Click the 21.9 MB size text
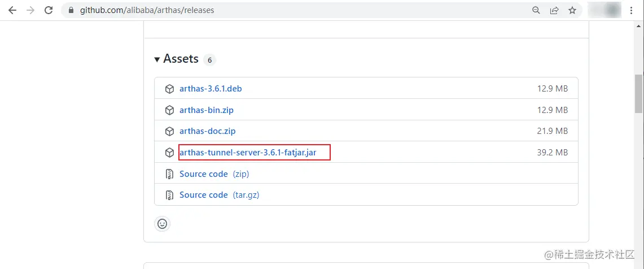Viewport: 644px width, 269px height. coord(553,131)
